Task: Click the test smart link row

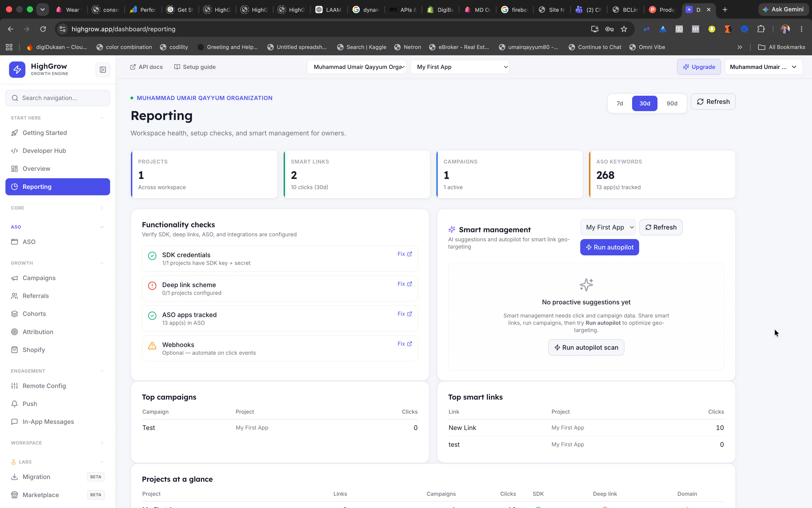Action: coord(586,444)
